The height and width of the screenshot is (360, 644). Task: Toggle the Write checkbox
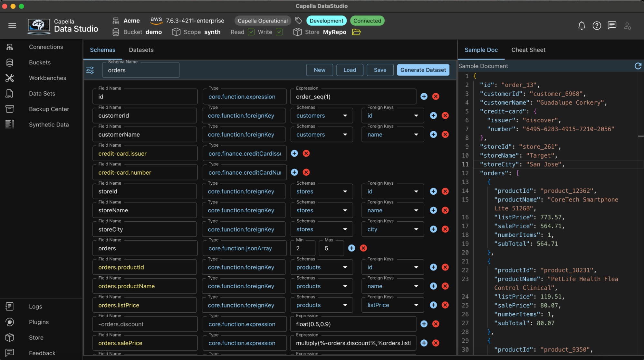279,32
